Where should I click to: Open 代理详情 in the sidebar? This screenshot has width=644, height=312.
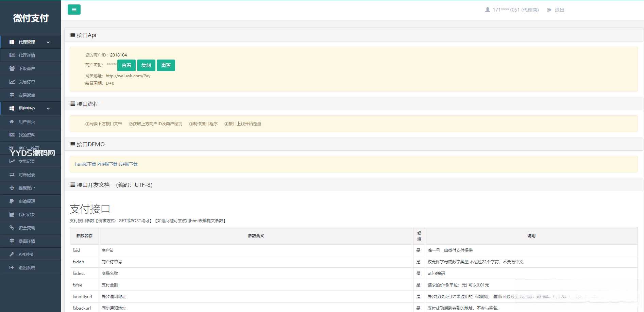point(27,55)
